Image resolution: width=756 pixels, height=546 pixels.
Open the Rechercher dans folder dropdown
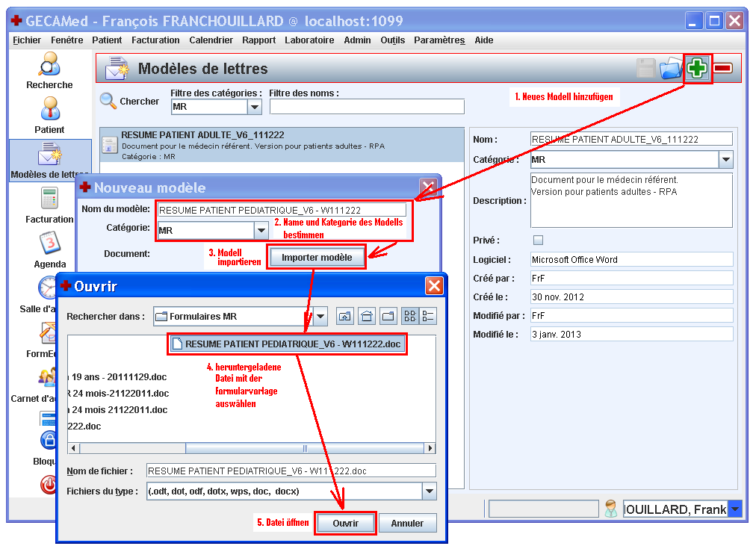click(320, 317)
